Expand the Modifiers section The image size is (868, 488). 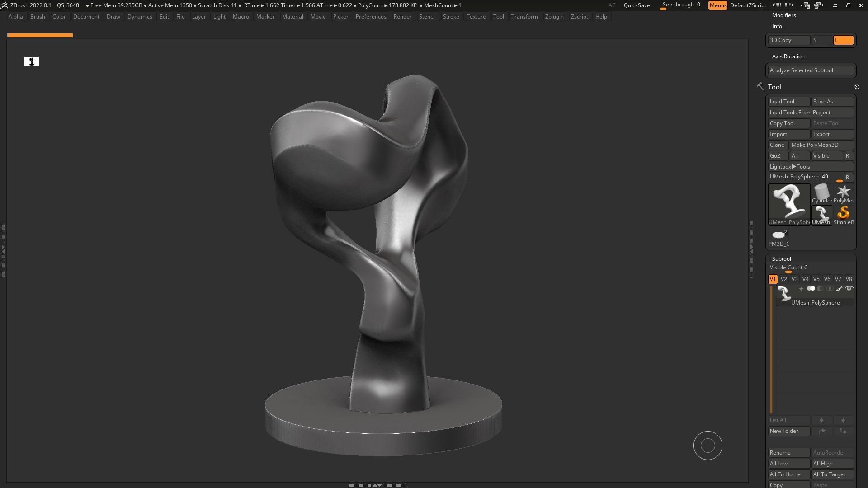(x=784, y=15)
